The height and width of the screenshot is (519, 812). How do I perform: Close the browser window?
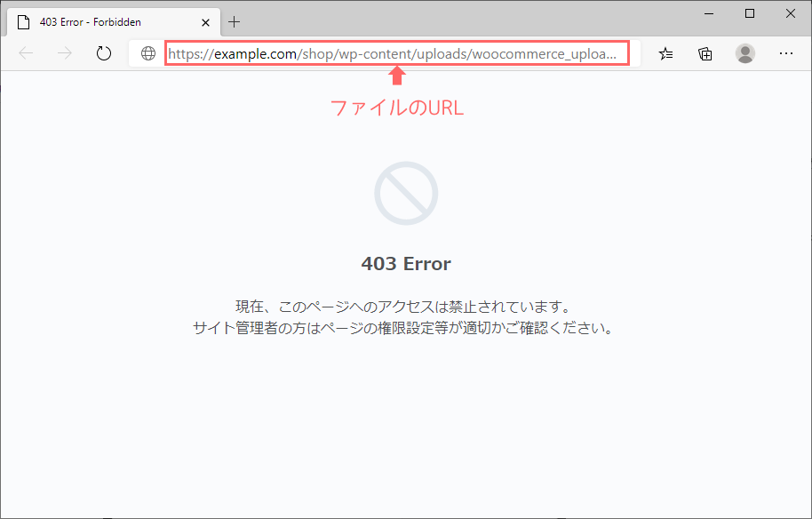point(791,13)
